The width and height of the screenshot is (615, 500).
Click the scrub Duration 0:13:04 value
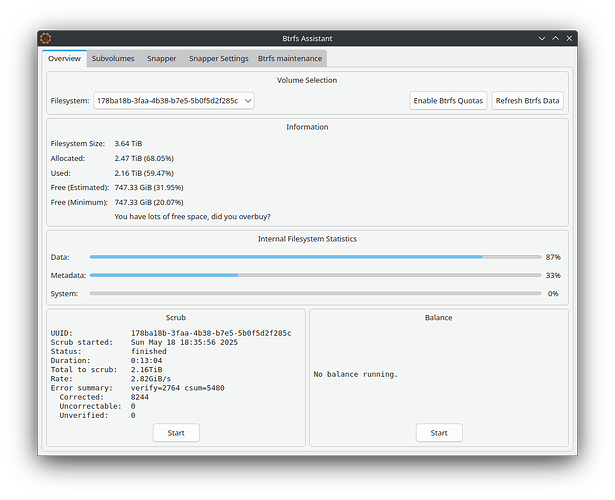(146, 360)
